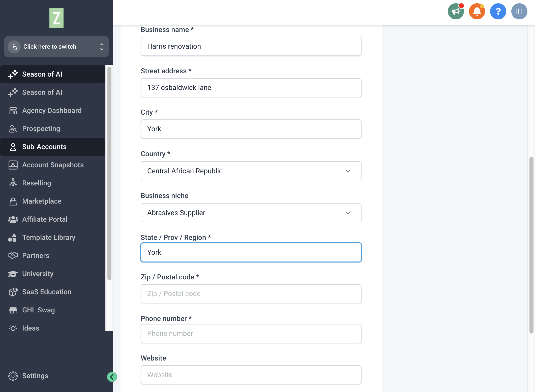Click the sidebar vertical scrollbar

[109, 173]
